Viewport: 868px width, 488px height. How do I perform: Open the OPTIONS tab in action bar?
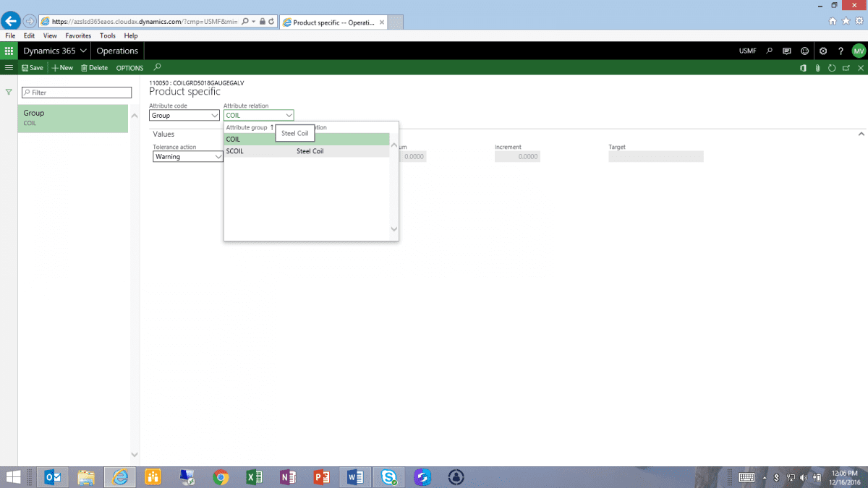tap(130, 68)
